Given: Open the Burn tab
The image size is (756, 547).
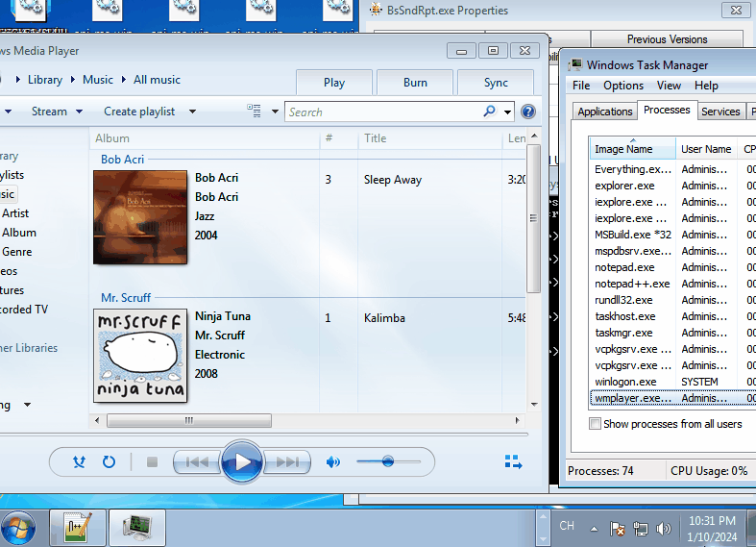Looking at the screenshot, I should point(415,83).
